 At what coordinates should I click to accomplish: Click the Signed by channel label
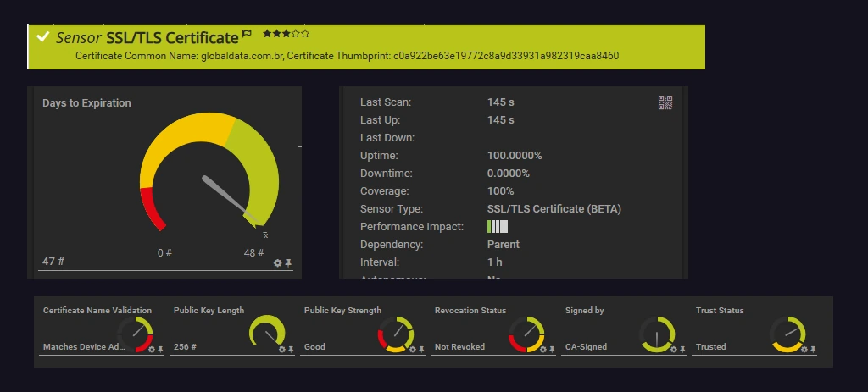[x=584, y=311]
